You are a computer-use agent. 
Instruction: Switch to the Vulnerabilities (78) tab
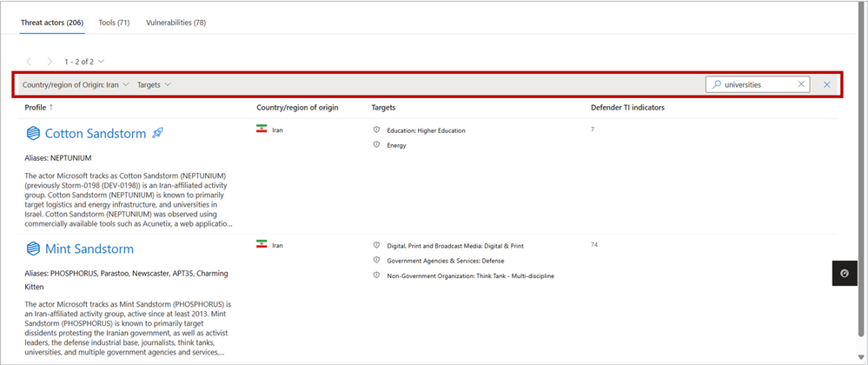click(176, 23)
